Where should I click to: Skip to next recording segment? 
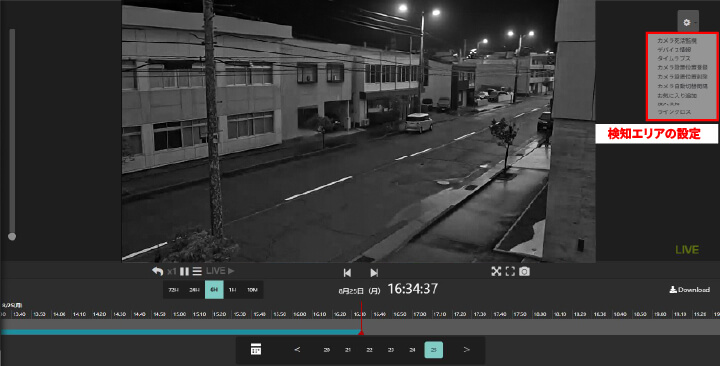point(374,273)
